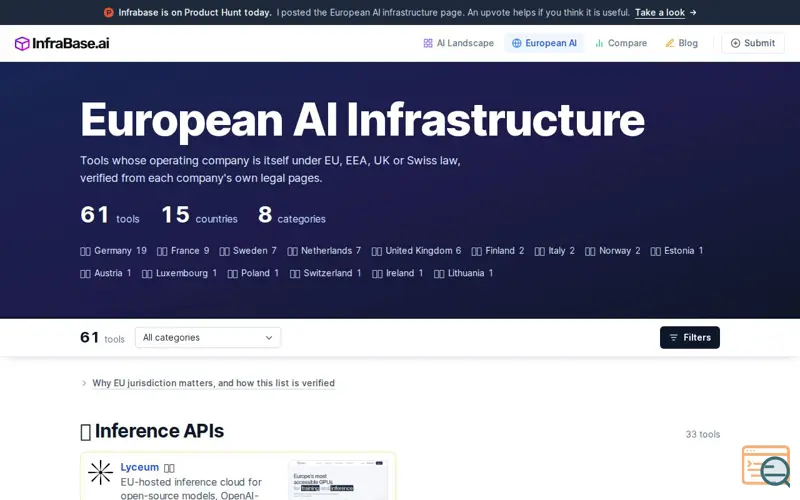Filter by Estonia 1 country chip
The height and width of the screenshot is (500, 800).
click(677, 251)
